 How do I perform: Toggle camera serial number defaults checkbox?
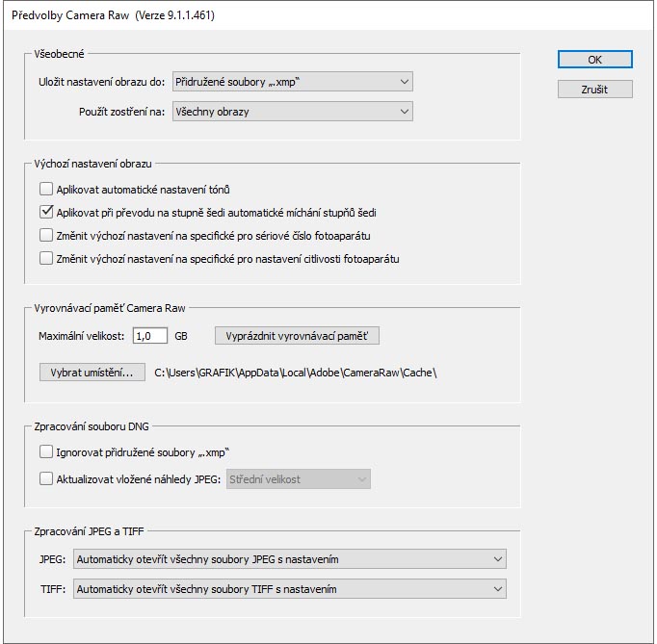(x=46, y=236)
